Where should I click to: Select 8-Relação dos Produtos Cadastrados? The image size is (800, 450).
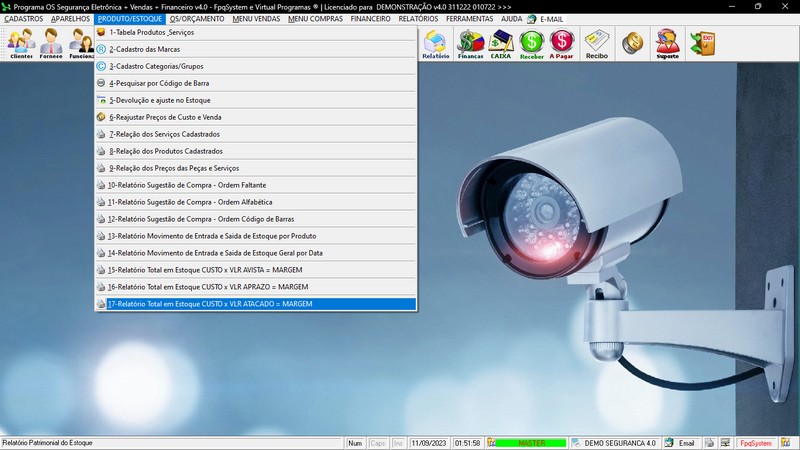coord(256,151)
